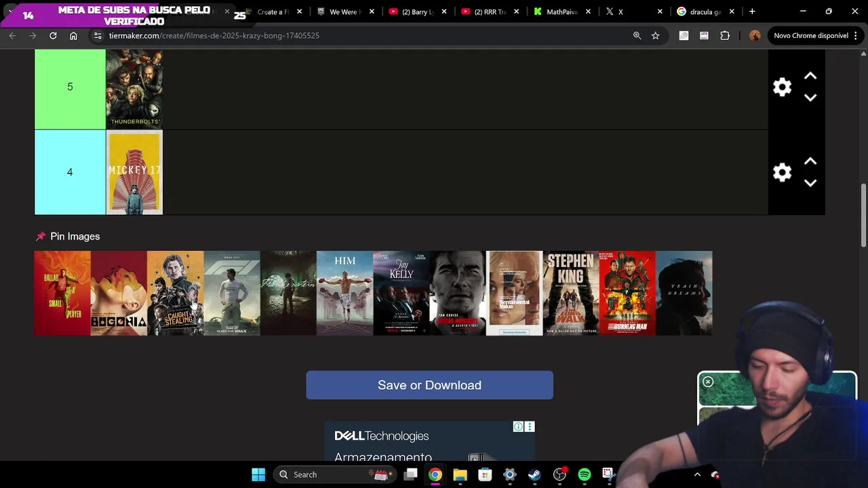Go to the browser home page
This screenshot has height=488, width=868.
(x=73, y=35)
